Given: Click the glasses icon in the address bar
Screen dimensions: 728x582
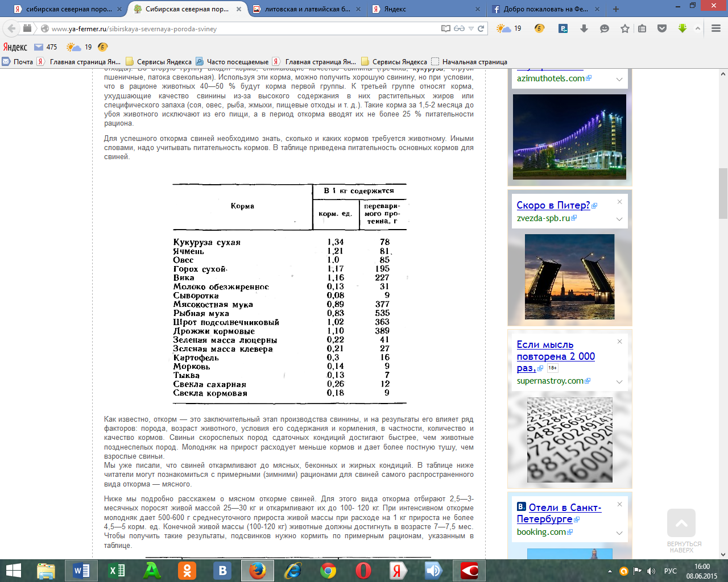Looking at the screenshot, I should point(459,28).
